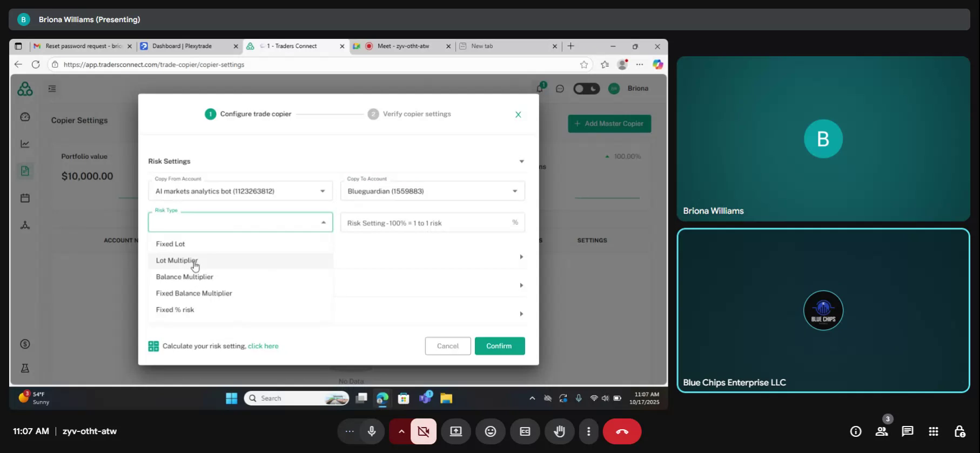Open the line chart analytics sidebar icon

point(25,144)
